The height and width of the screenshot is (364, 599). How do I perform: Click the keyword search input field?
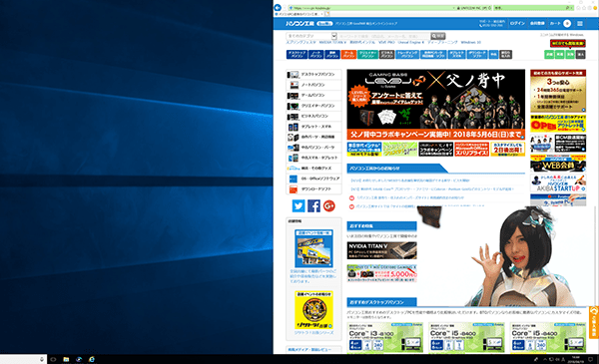(383, 36)
